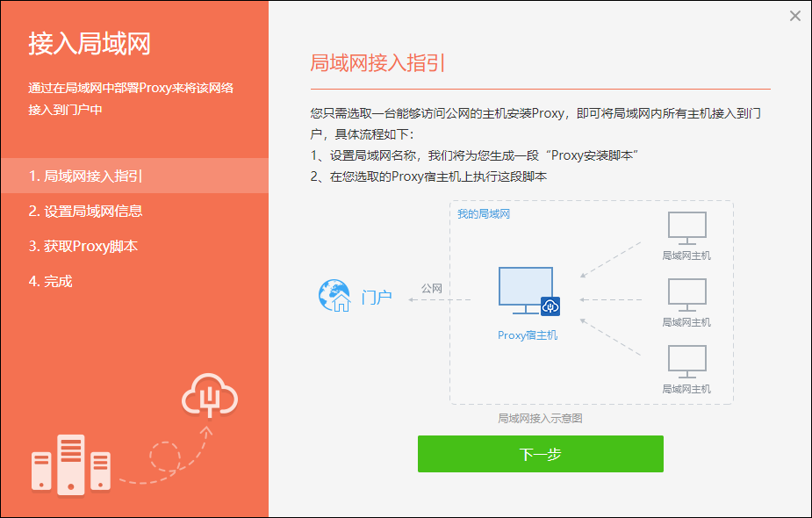
Task: Click the 局域网接入示意图 caption
Action: [540, 418]
